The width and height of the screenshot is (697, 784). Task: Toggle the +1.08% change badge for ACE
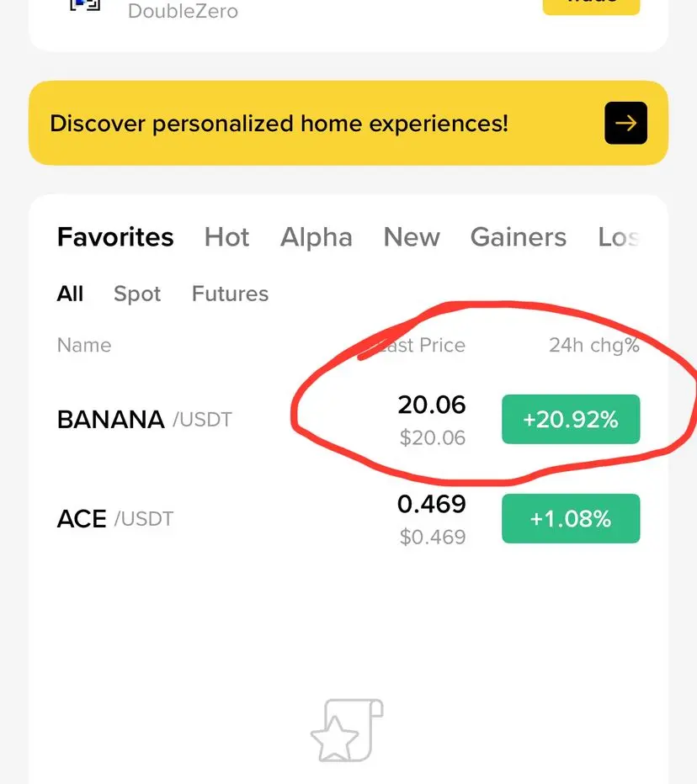[571, 518]
